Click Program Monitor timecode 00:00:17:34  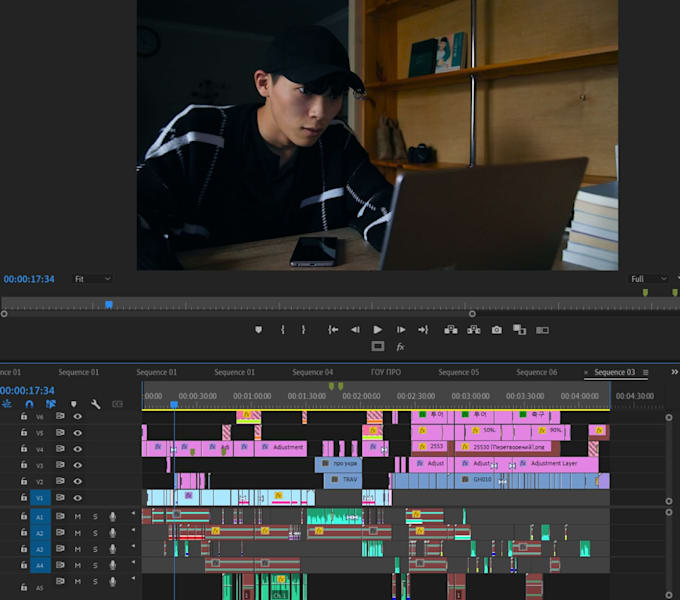[29, 279]
